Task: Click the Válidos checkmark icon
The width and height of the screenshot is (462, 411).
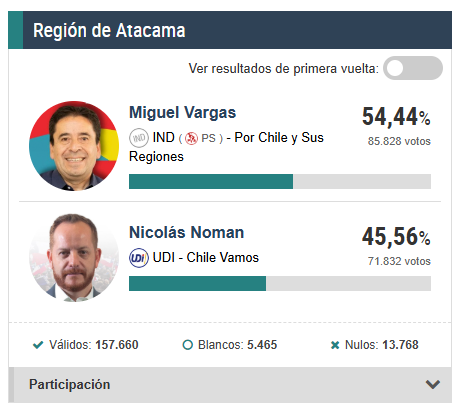Action: pos(38,345)
